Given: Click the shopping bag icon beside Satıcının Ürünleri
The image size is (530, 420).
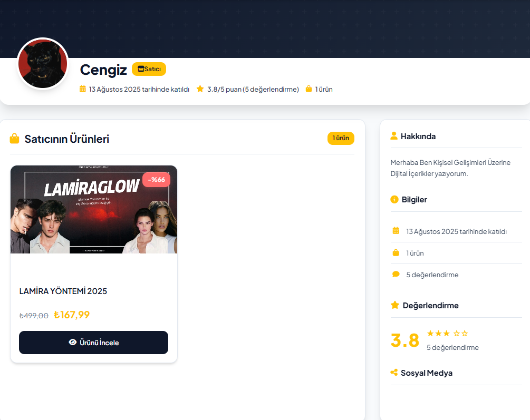Looking at the screenshot, I should coord(15,139).
